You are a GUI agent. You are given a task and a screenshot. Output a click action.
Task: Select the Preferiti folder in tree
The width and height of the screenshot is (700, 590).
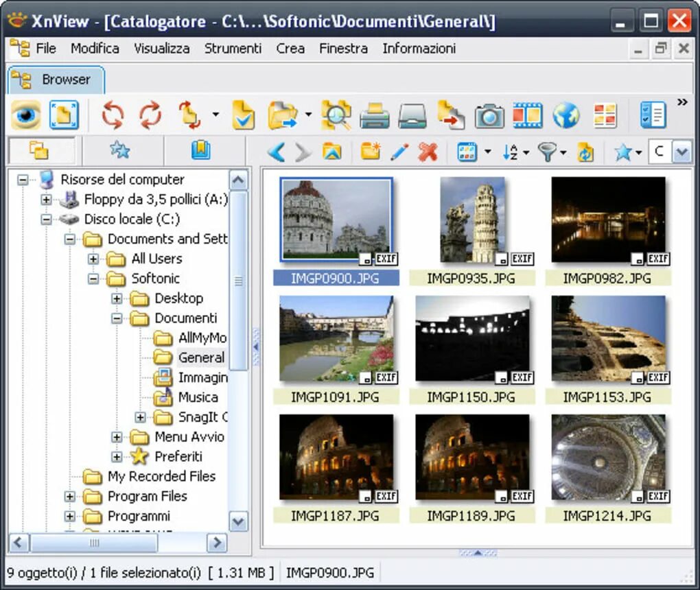click(178, 456)
